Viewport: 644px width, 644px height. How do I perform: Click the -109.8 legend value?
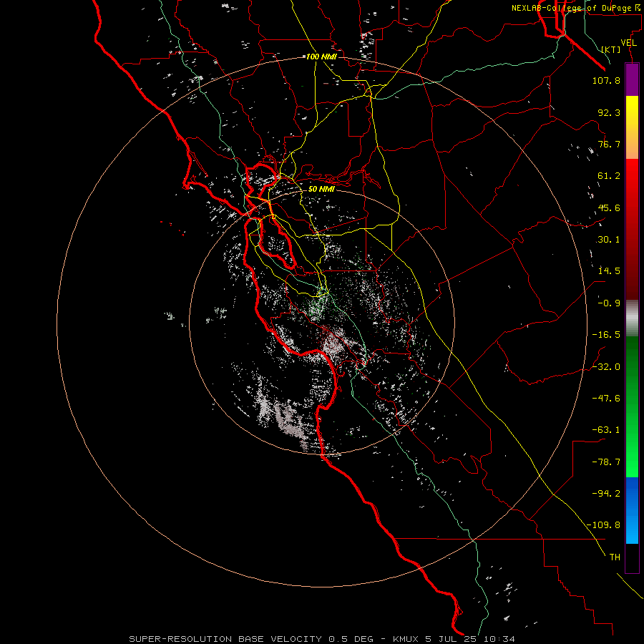pos(603,525)
